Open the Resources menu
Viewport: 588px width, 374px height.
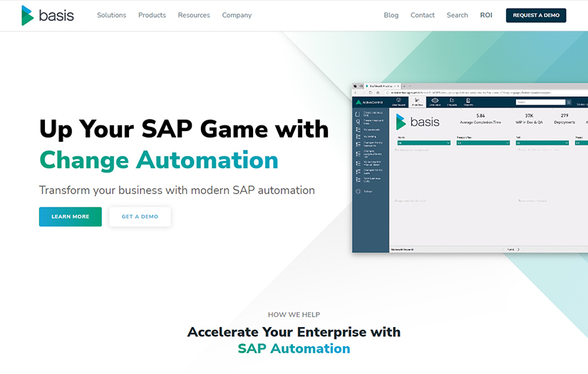pyautogui.click(x=194, y=15)
